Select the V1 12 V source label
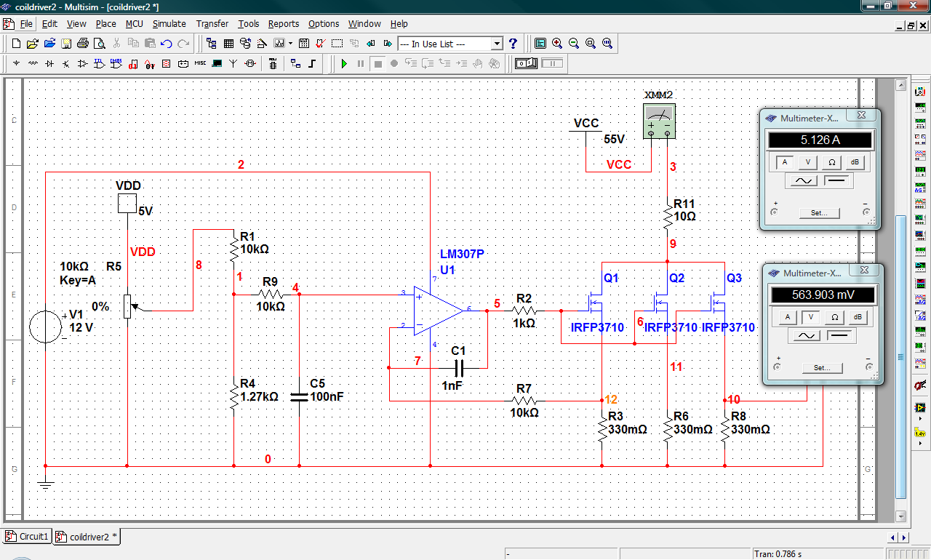This screenshot has width=931, height=560. coord(81,321)
